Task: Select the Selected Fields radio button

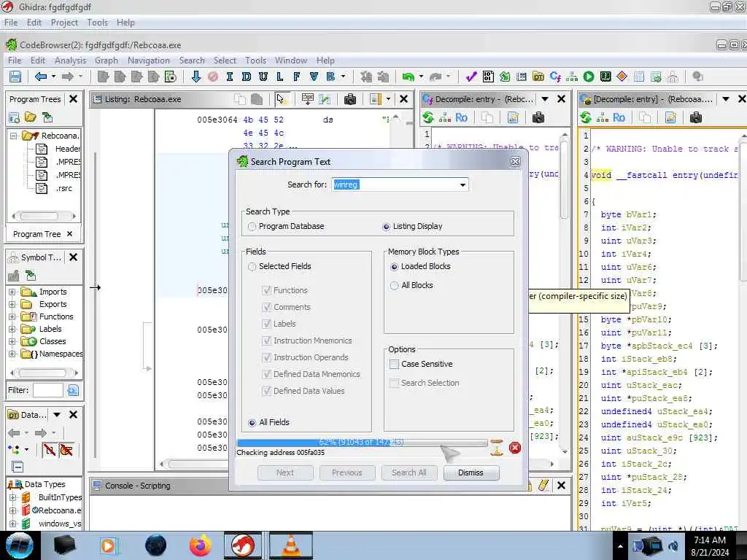Action: point(252,267)
